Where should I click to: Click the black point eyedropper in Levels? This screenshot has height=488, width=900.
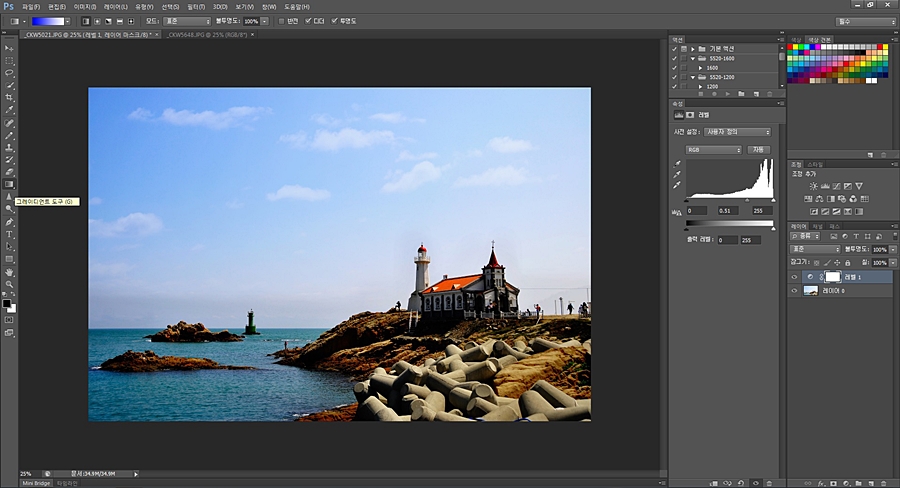(677, 163)
